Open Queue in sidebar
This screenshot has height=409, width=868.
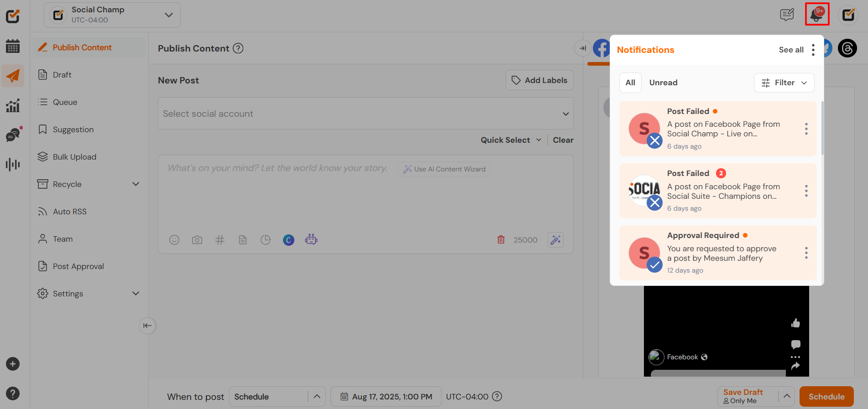(89, 102)
